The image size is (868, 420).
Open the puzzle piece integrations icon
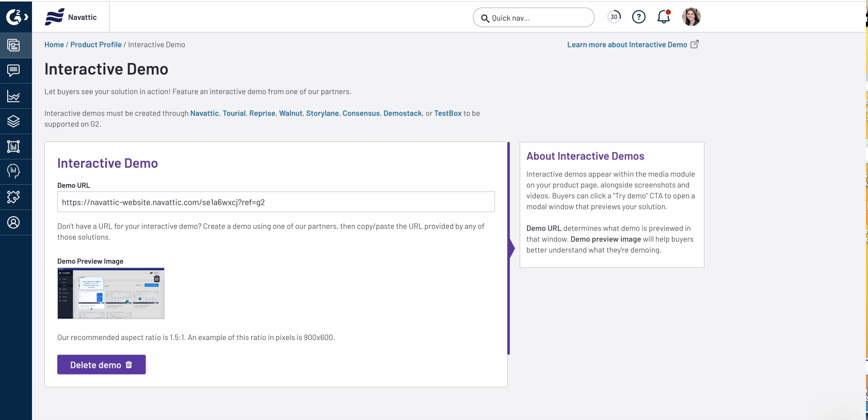tap(13, 197)
